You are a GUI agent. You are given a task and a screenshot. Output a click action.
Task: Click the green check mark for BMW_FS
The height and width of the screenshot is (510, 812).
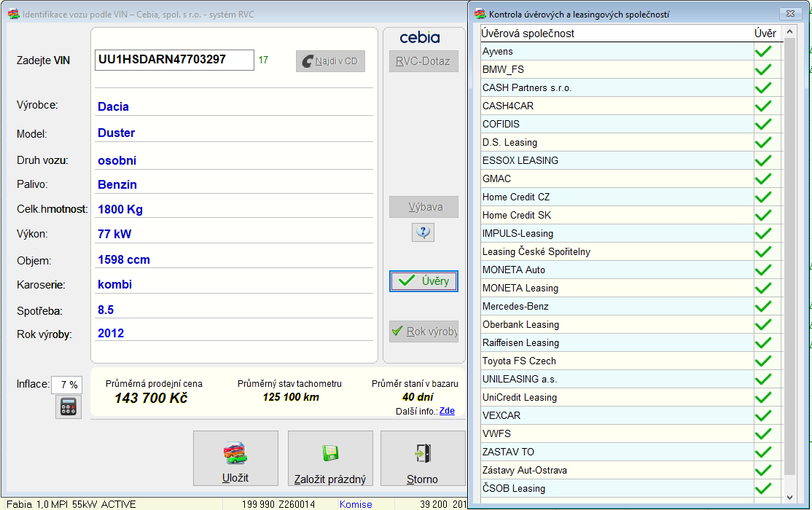pyautogui.click(x=763, y=69)
